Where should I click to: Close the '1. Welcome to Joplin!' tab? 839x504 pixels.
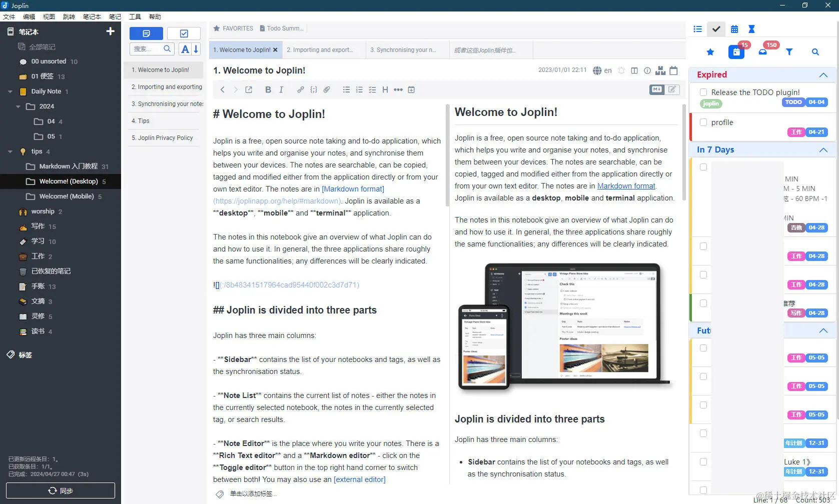tap(275, 50)
